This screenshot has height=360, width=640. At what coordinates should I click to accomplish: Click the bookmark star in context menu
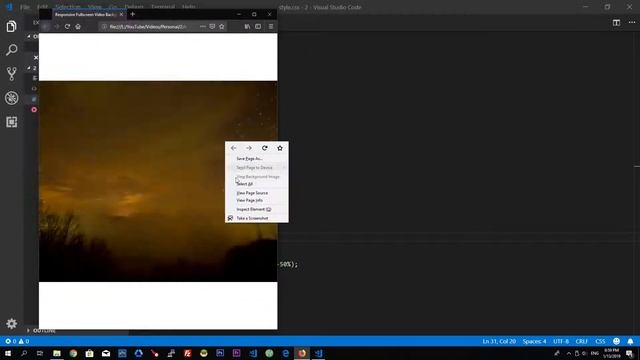click(x=280, y=148)
